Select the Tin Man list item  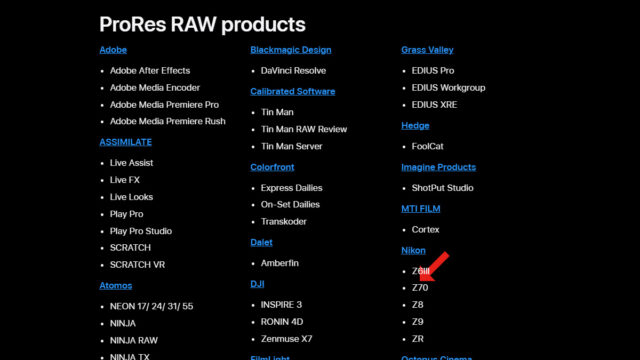277,112
